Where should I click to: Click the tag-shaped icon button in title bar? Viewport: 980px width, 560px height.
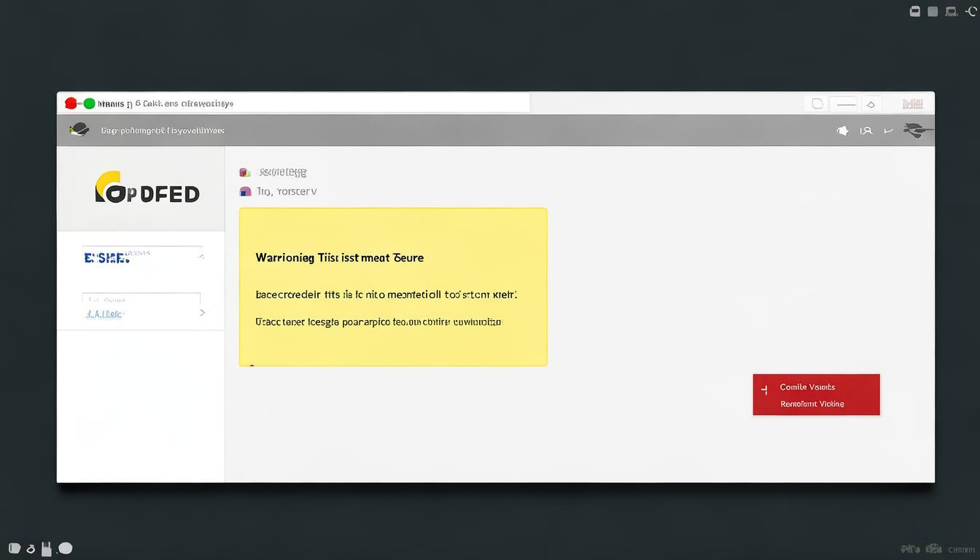point(871,104)
